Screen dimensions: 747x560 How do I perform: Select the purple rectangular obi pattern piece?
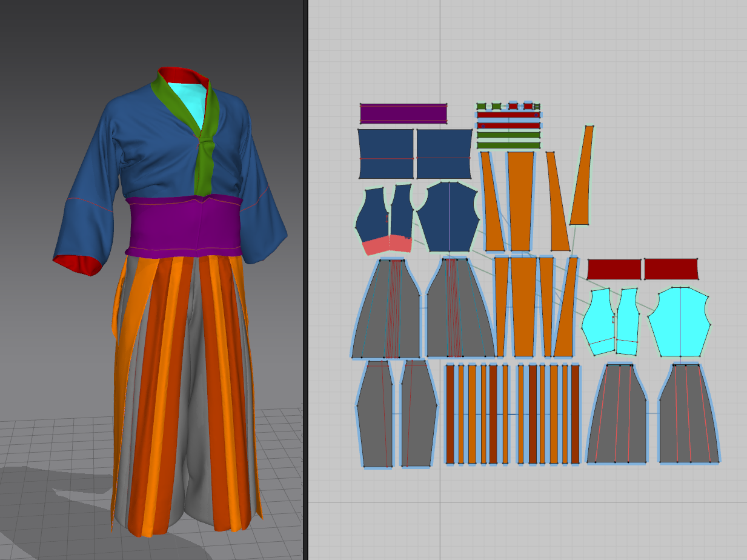coord(403,113)
